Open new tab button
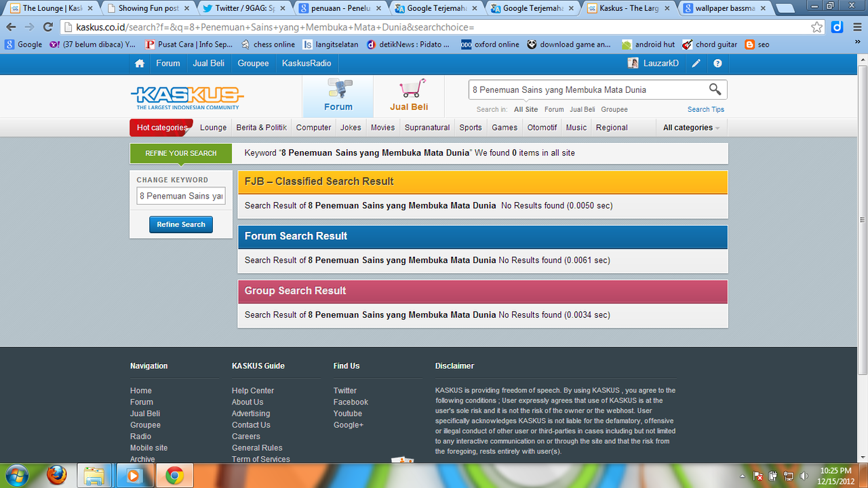Image resolution: width=868 pixels, height=488 pixels. 785,9
